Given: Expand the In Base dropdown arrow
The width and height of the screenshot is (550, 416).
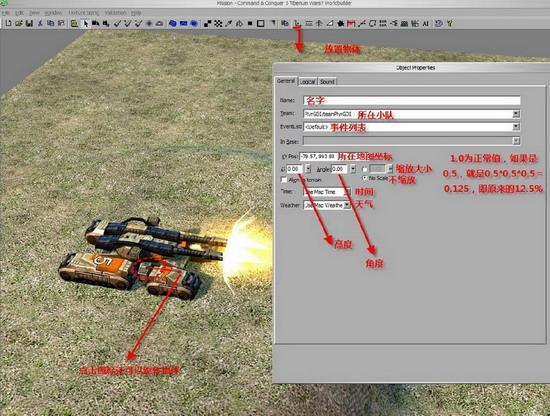Looking at the screenshot, I should 516,141.
